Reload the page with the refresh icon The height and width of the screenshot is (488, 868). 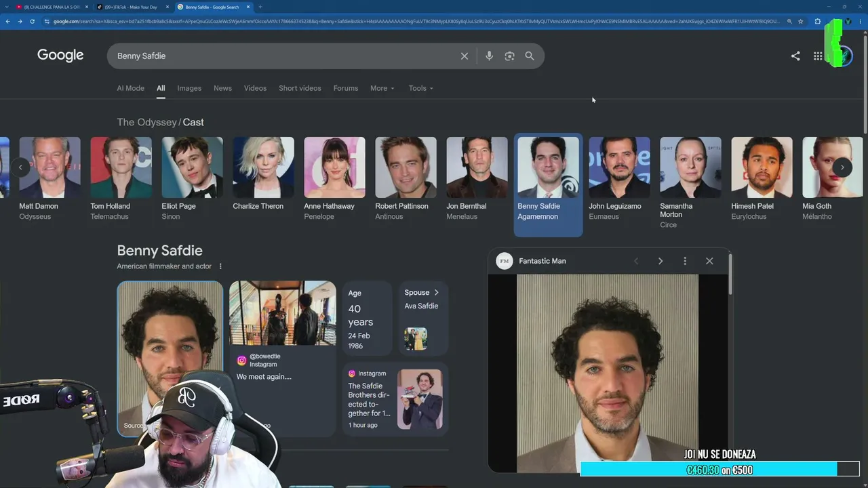pos(32,21)
